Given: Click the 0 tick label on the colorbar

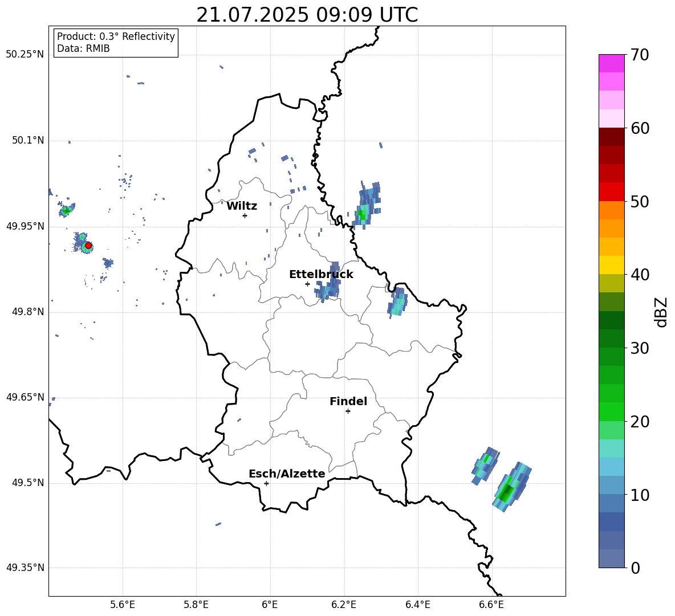Looking at the screenshot, I should 635,568.
